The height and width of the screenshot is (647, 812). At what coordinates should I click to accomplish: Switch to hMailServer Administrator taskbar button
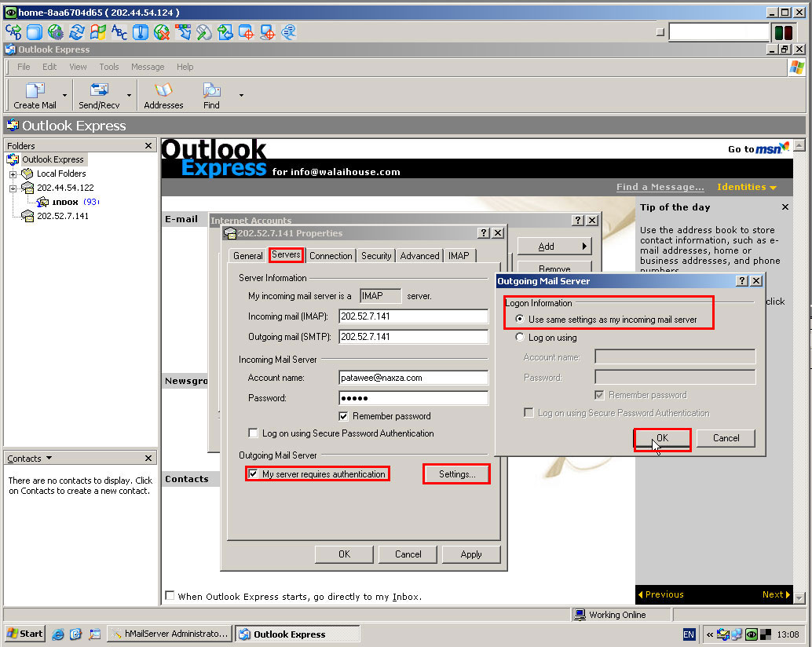[x=170, y=634]
